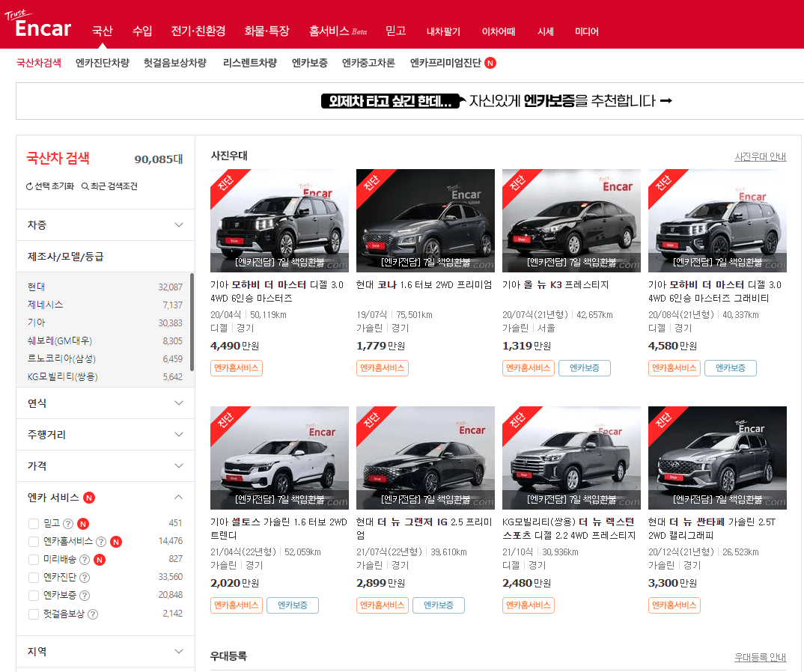
Task: Open the 더 뉴 그랜저 IG thumbnail
Action: pos(426,458)
